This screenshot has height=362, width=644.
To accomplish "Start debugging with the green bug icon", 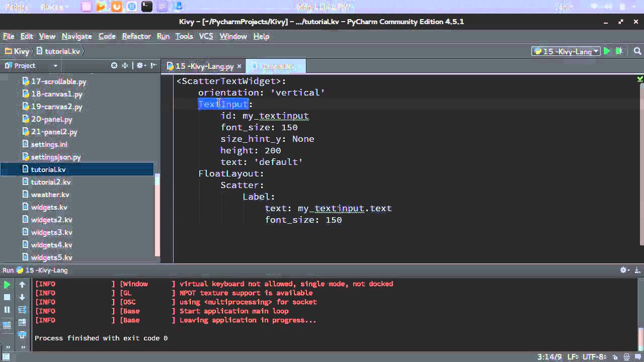I will [x=619, y=51].
